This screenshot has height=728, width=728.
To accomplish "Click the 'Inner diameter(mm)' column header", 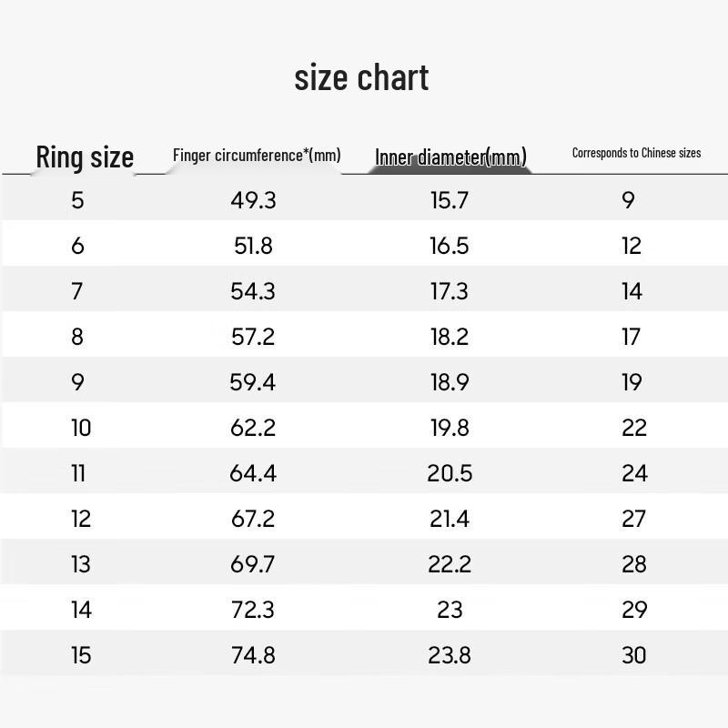I will [x=450, y=157].
